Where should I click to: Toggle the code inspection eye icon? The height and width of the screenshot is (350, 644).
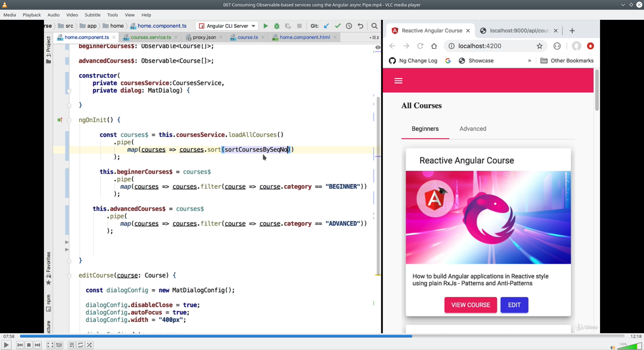coord(378,47)
